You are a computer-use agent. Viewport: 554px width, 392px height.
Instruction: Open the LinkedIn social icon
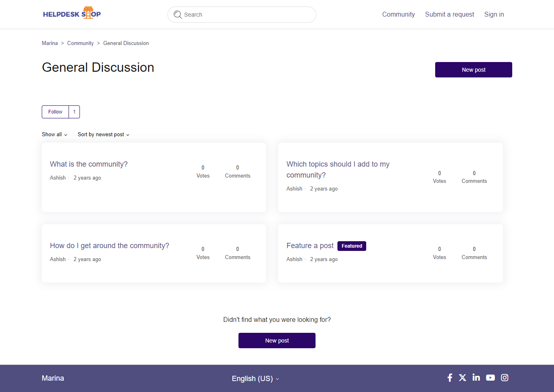[476, 378]
